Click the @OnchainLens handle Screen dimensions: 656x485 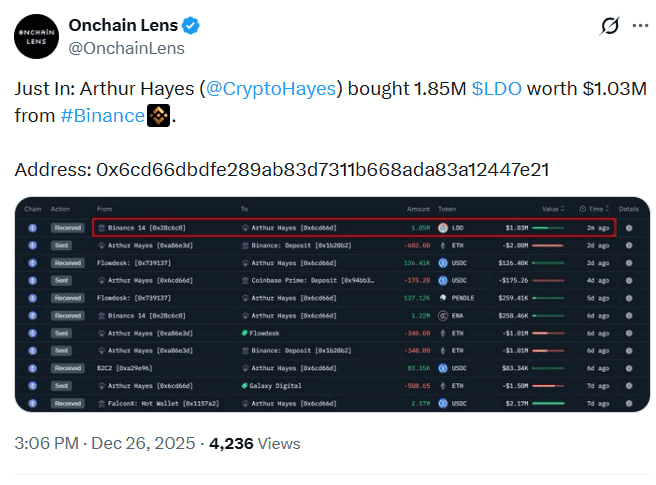pyautogui.click(x=126, y=48)
